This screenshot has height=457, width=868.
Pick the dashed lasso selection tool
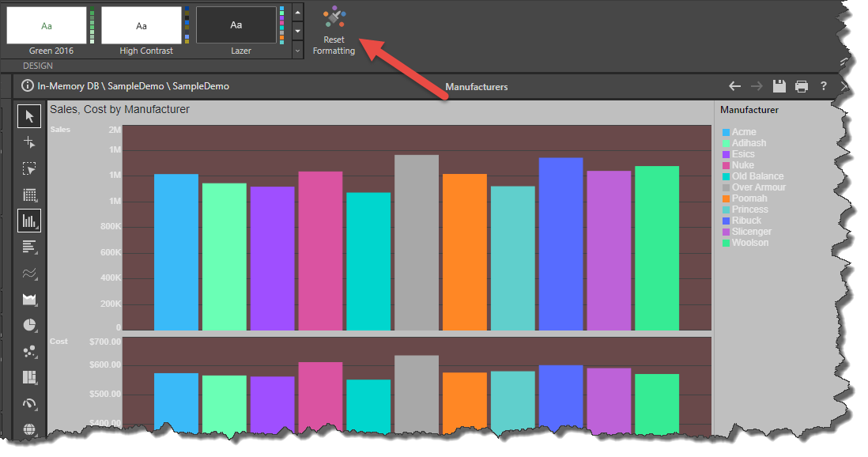click(x=30, y=169)
